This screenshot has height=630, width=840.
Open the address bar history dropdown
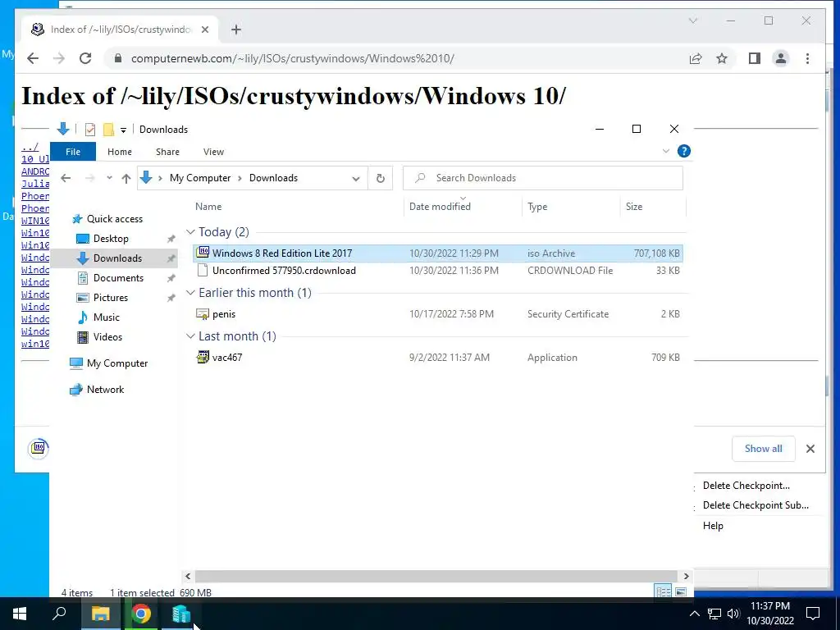[x=356, y=178]
